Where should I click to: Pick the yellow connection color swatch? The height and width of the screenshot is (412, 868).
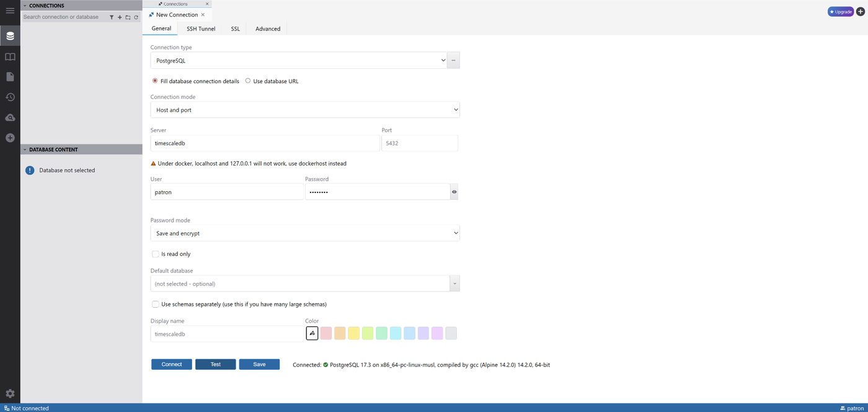coord(354,334)
